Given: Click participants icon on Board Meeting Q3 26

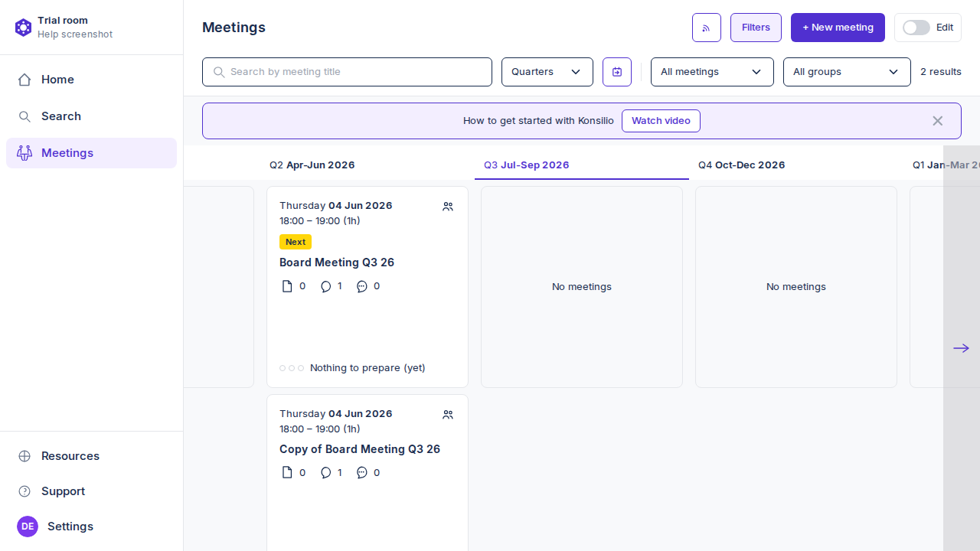Looking at the screenshot, I should 448,207.
